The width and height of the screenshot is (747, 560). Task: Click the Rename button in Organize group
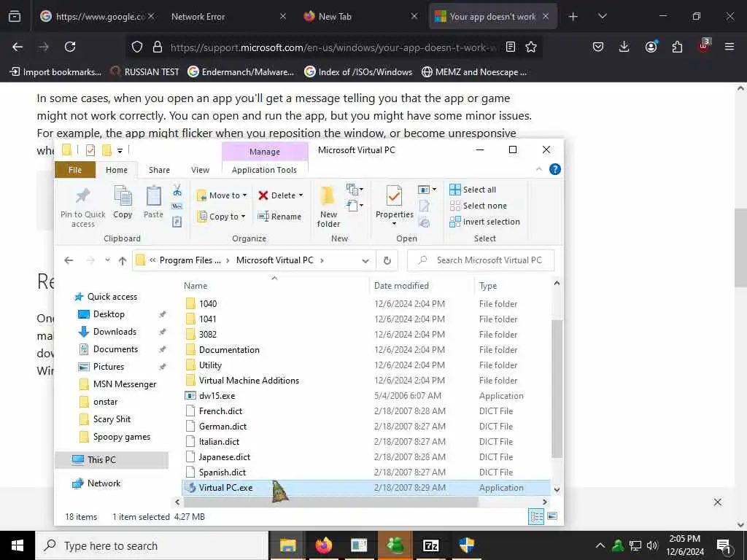tap(279, 216)
